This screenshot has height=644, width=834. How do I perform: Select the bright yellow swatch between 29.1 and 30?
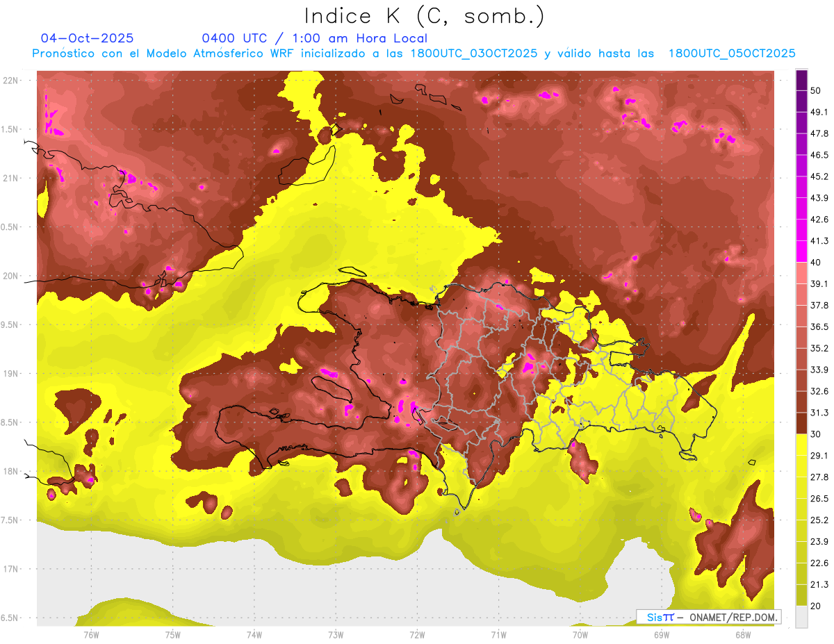click(x=801, y=445)
